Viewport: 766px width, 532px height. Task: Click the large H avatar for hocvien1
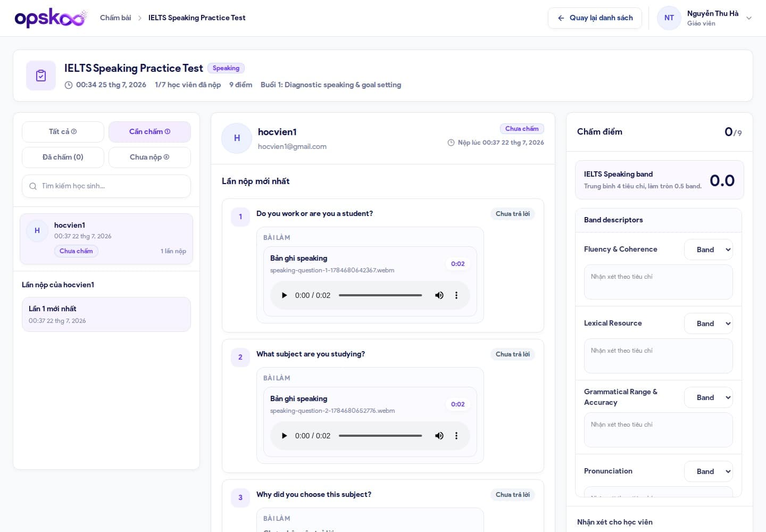pos(237,138)
